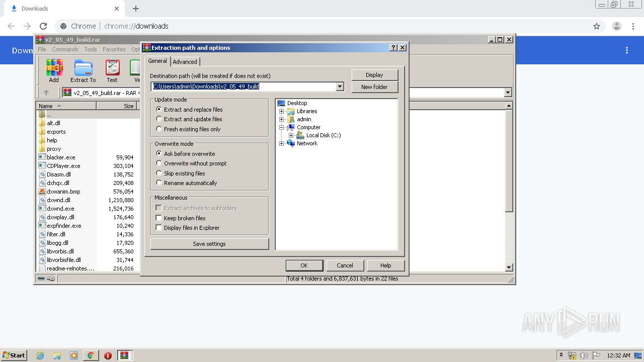Confirm extraction with OK
The width and height of the screenshot is (644, 362).
[304, 265]
